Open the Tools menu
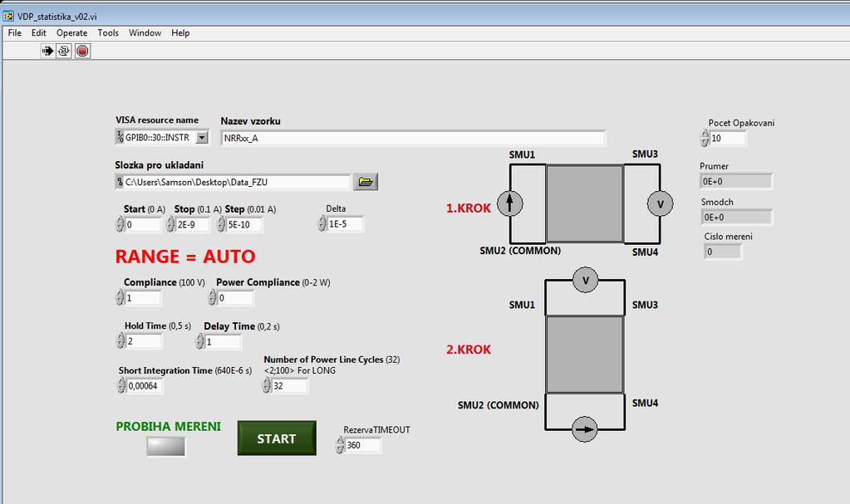 [x=108, y=32]
